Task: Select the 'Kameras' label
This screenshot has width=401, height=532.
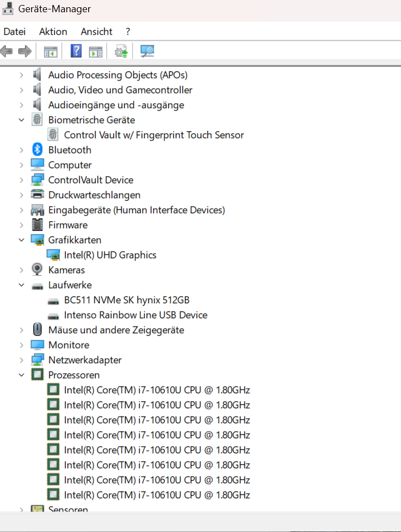Action: pyautogui.click(x=67, y=270)
